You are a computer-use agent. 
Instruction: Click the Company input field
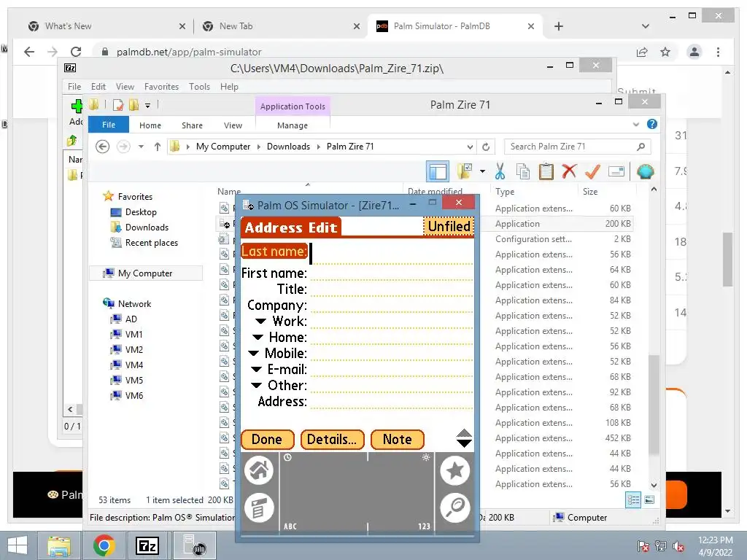pos(392,305)
